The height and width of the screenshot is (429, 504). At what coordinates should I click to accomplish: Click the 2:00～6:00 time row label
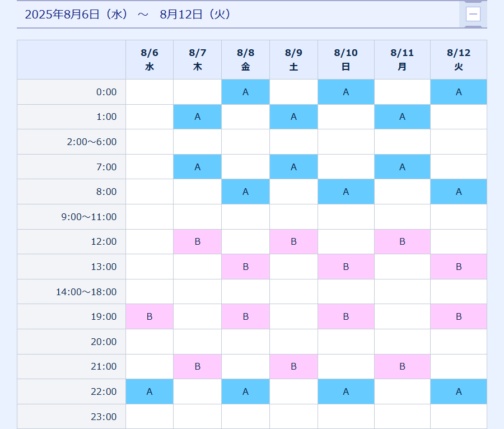pyautogui.click(x=91, y=142)
